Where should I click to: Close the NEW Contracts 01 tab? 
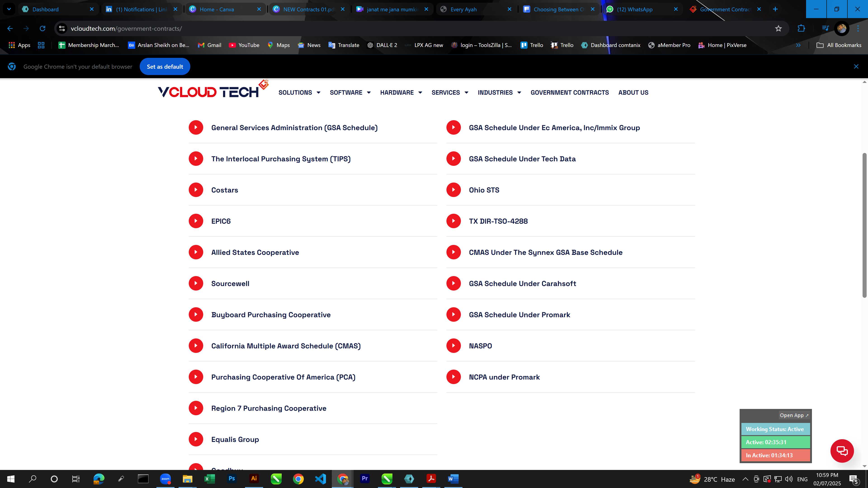[342, 9]
